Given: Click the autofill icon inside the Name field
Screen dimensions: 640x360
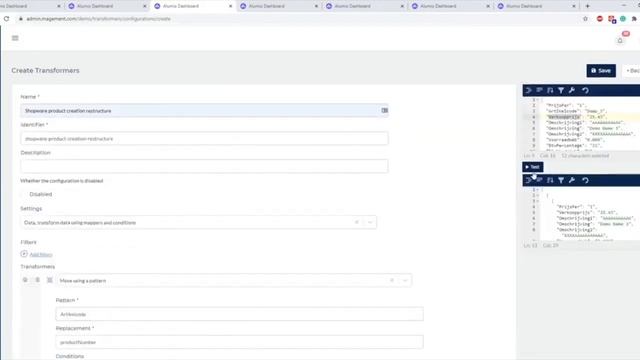Looking at the screenshot, I should pos(384,111).
